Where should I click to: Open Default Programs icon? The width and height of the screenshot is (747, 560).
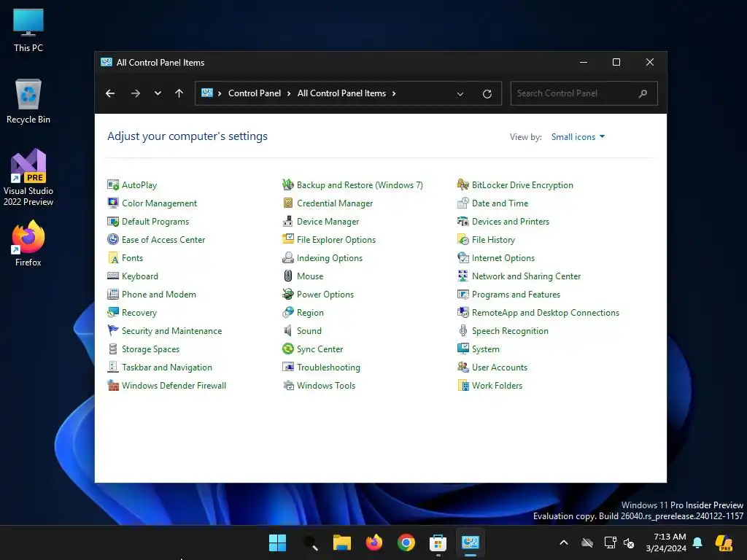[x=113, y=222]
